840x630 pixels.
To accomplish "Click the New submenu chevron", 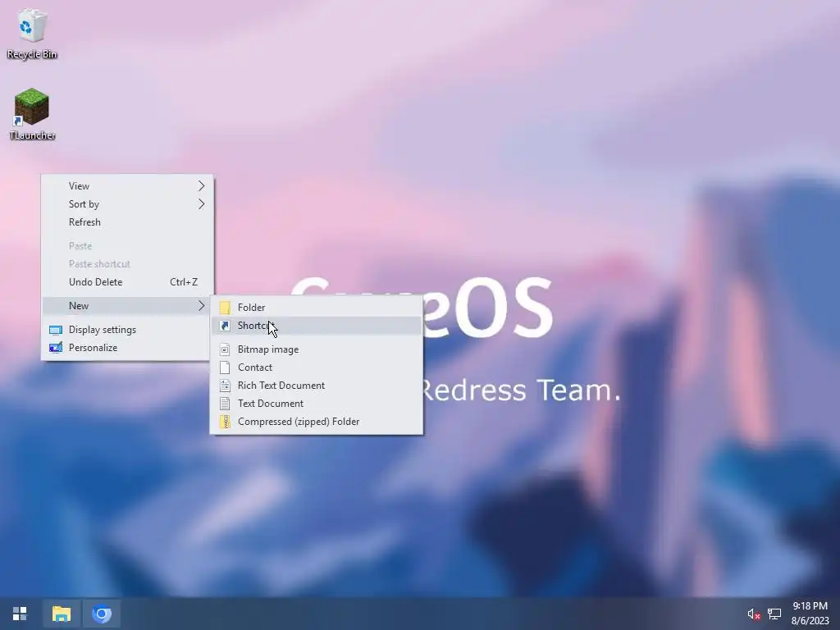I will (x=202, y=306).
